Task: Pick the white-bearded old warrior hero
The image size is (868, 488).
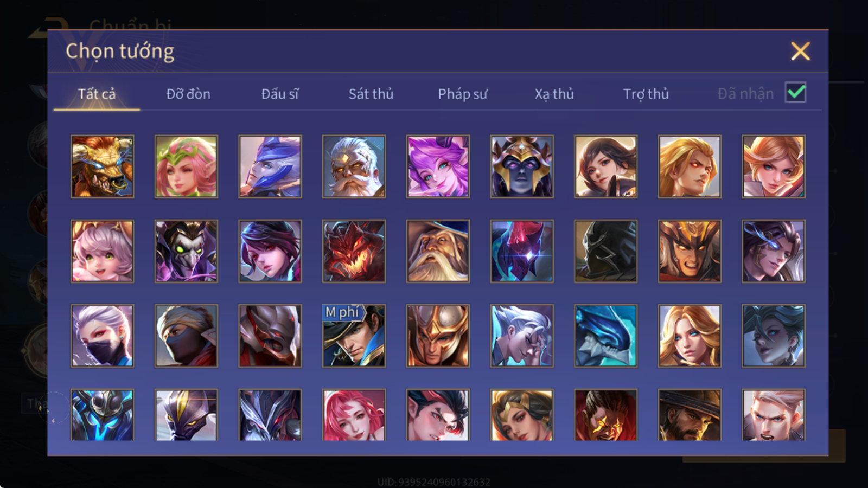Action: pos(354,166)
